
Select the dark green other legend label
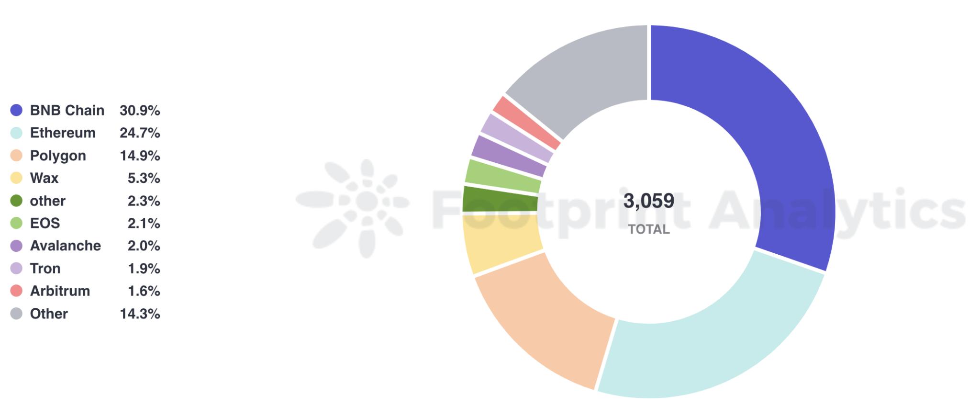(47, 201)
